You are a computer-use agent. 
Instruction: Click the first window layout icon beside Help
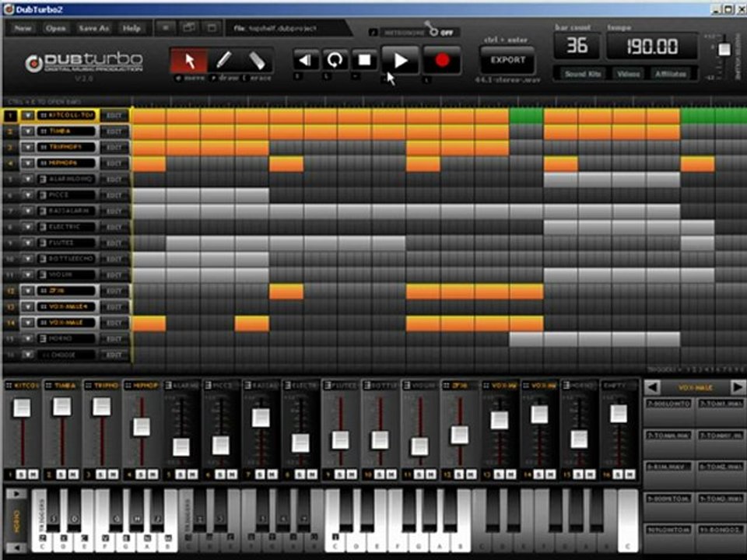(x=166, y=28)
